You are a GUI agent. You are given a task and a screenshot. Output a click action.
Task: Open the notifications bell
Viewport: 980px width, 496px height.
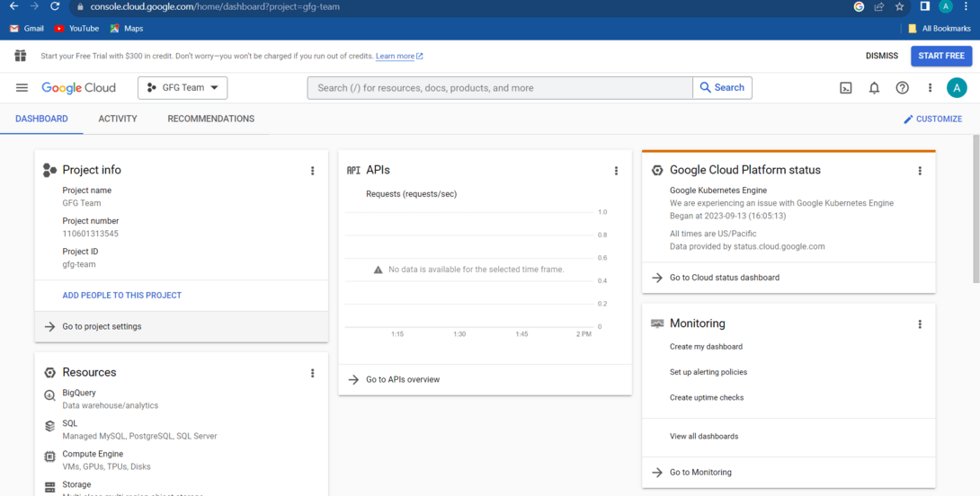point(874,88)
